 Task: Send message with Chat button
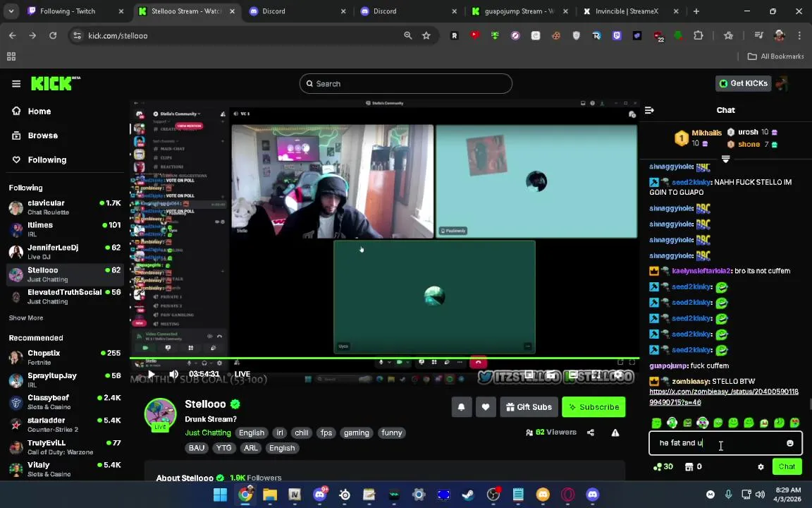point(787,466)
